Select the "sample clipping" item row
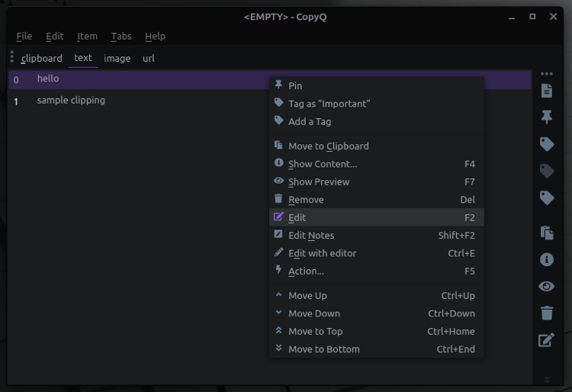The height and width of the screenshot is (392, 572). click(270, 101)
